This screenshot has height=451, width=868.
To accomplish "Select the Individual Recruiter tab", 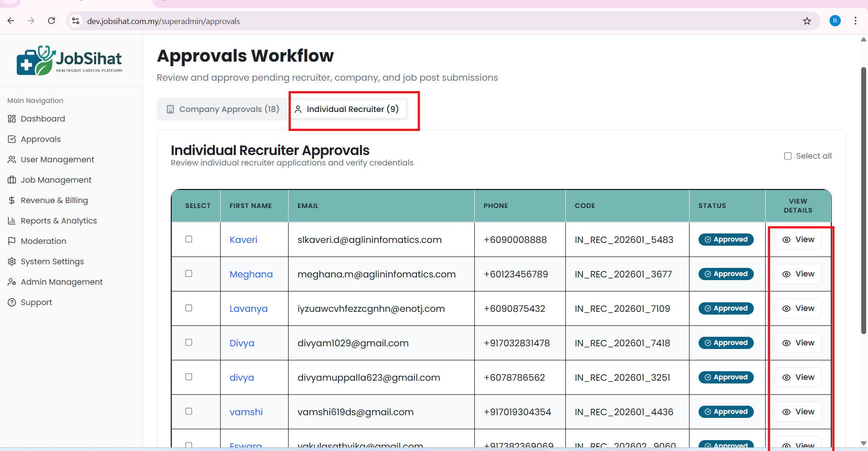I will [347, 109].
